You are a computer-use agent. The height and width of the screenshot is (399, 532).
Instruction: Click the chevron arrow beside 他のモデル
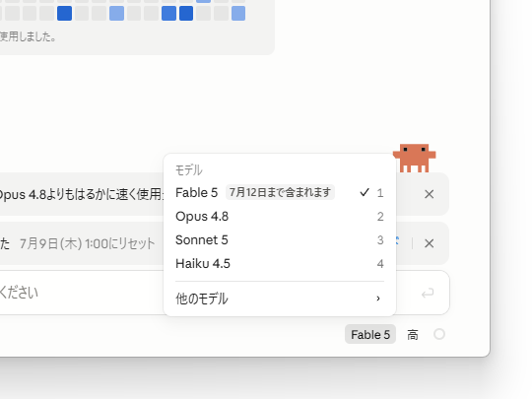(x=378, y=299)
